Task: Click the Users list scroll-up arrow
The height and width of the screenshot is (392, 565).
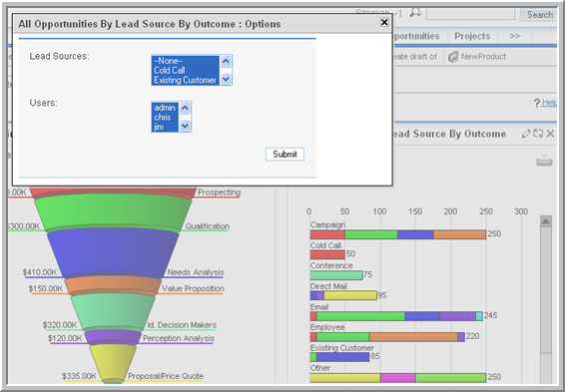Action: tap(185, 108)
